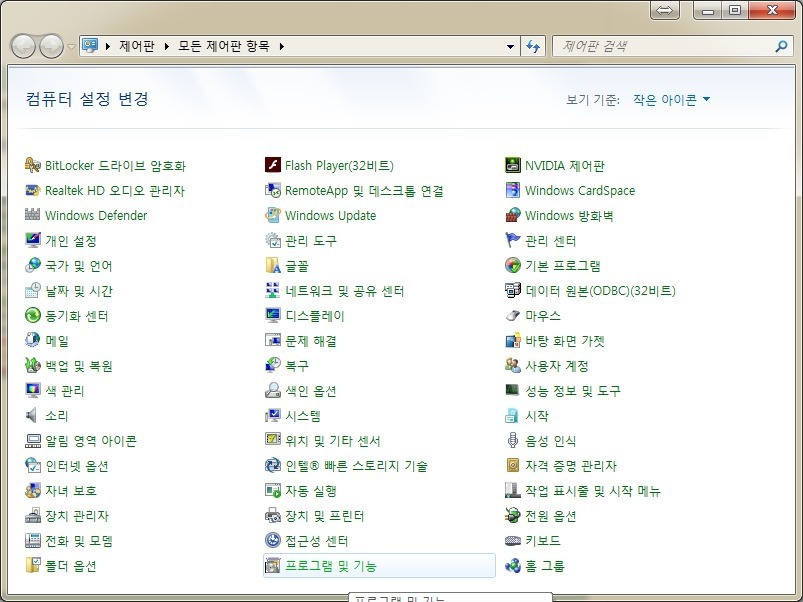Click the Windows 방화벽 firewall icon
803x602 pixels.
pos(513,215)
